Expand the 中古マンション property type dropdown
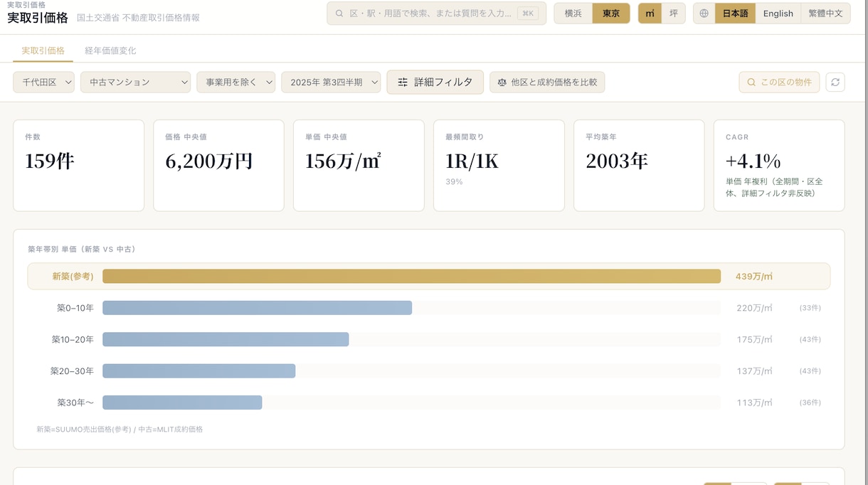868x485 pixels. [136, 82]
